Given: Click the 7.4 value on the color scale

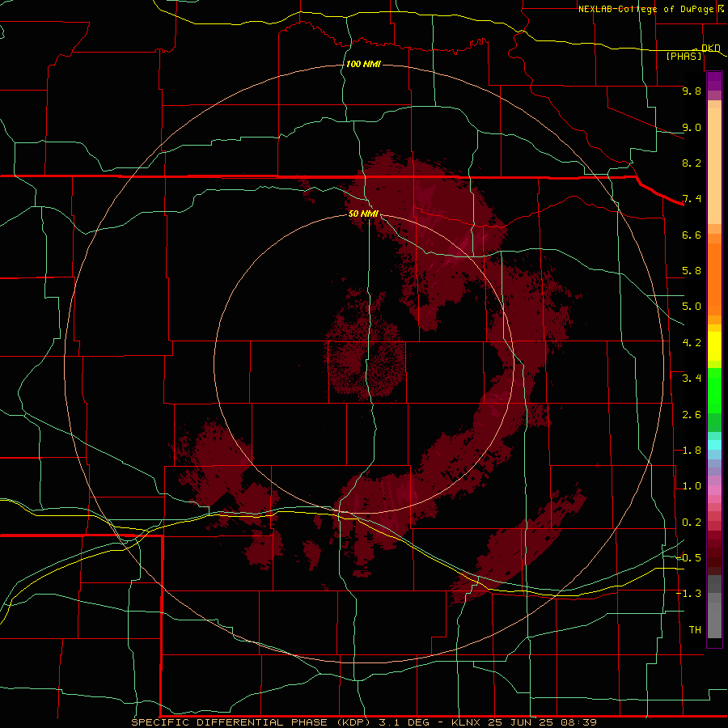Looking at the screenshot, I should tap(692, 199).
